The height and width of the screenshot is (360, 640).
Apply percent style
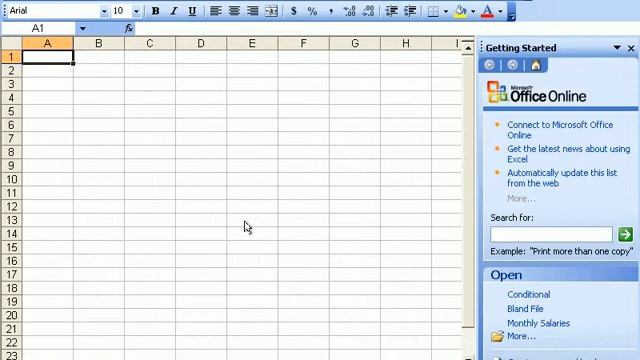click(312, 11)
